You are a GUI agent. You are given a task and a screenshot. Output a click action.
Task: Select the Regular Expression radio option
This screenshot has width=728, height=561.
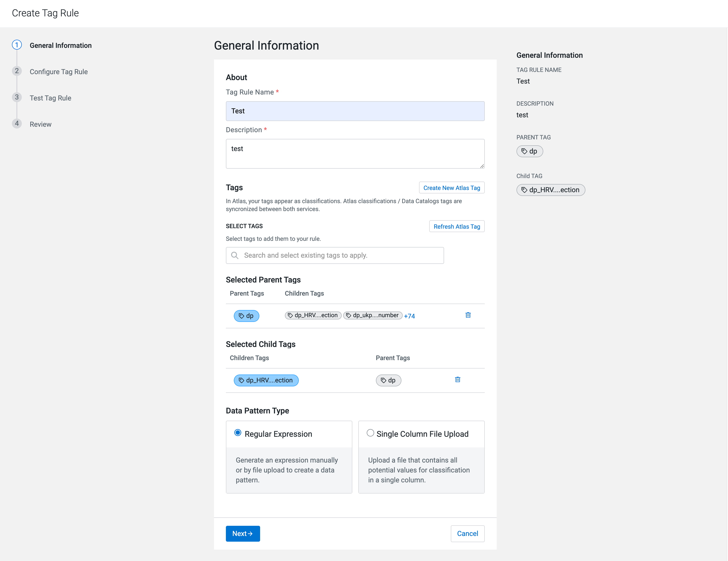[x=238, y=433]
